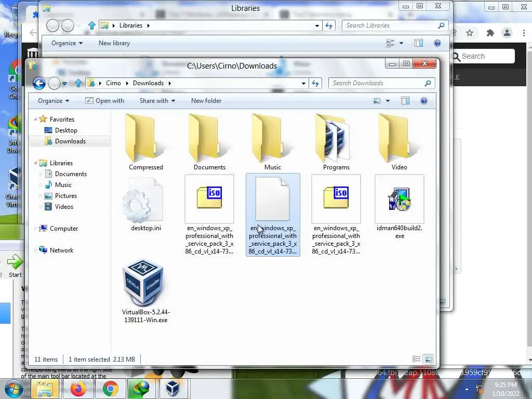Open the Music folder in Downloads
Viewport: 532px width, 399px height.
pos(272,142)
